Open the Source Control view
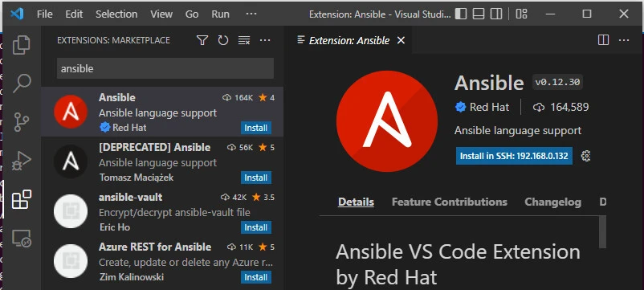The width and height of the screenshot is (644, 290). 22,122
